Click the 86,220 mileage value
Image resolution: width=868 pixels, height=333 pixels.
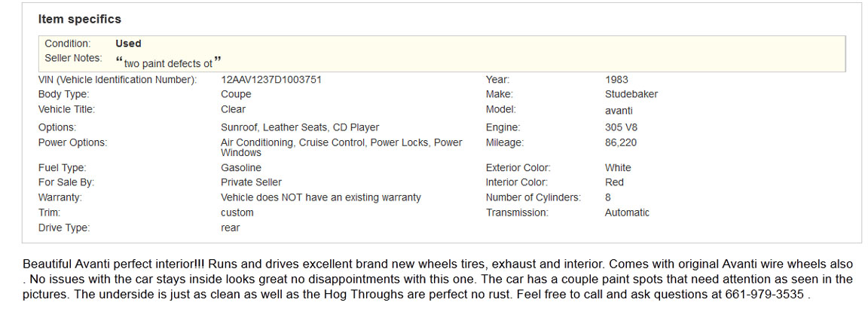click(621, 143)
